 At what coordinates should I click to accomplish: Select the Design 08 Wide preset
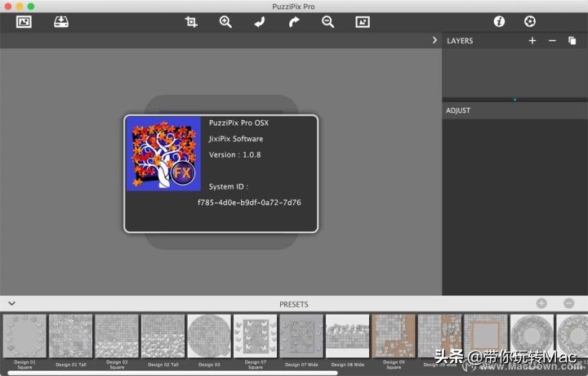click(348, 336)
